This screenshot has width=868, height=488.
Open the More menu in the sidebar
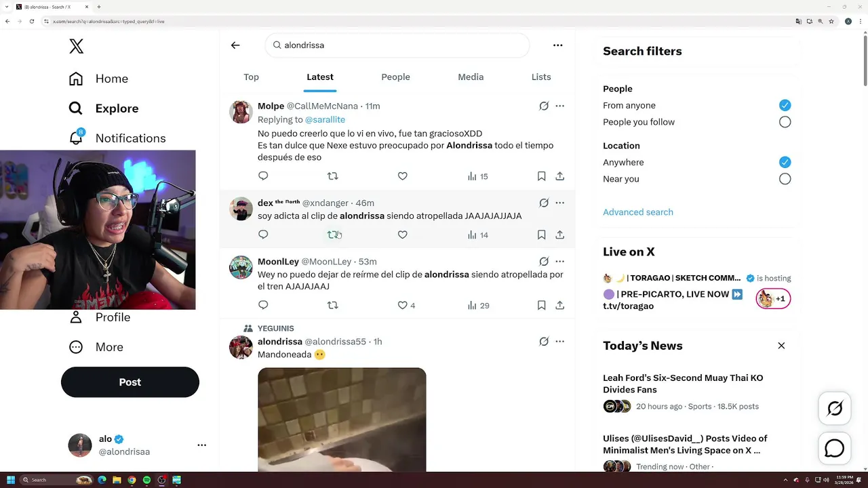click(x=96, y=347)
